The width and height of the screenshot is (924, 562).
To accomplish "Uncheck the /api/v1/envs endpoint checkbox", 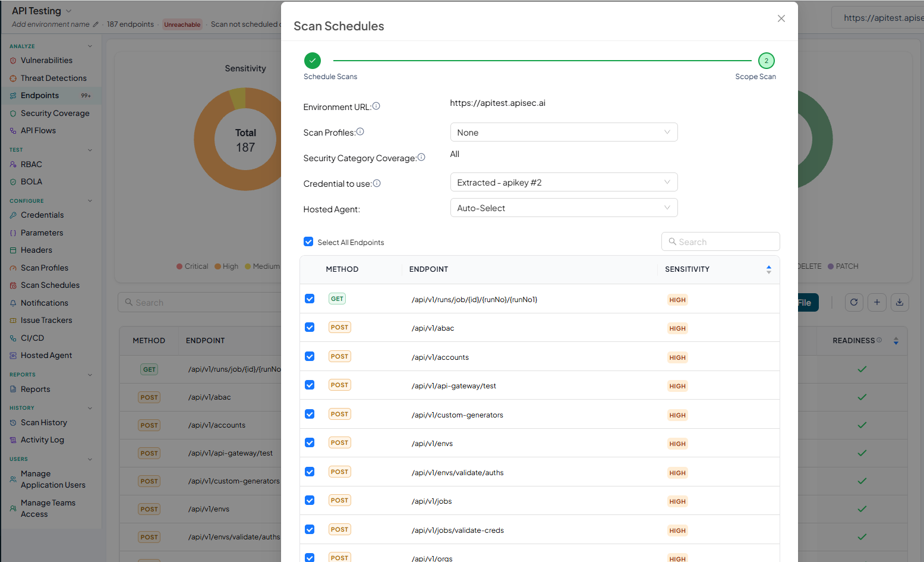I will 310,442.
